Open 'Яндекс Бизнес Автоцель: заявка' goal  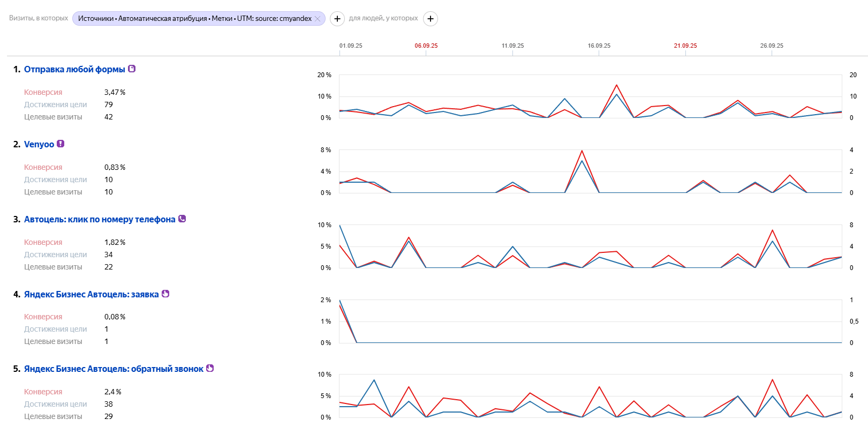point(91,294)
